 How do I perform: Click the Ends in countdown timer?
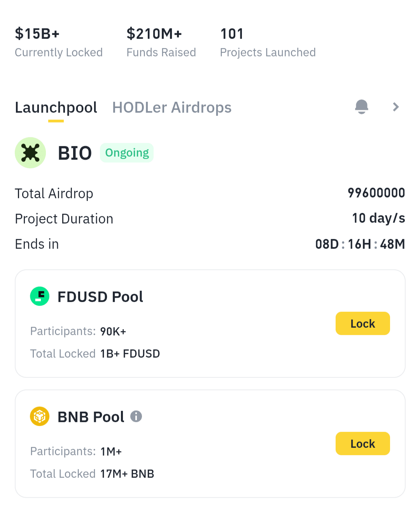(x=360, y=244)
